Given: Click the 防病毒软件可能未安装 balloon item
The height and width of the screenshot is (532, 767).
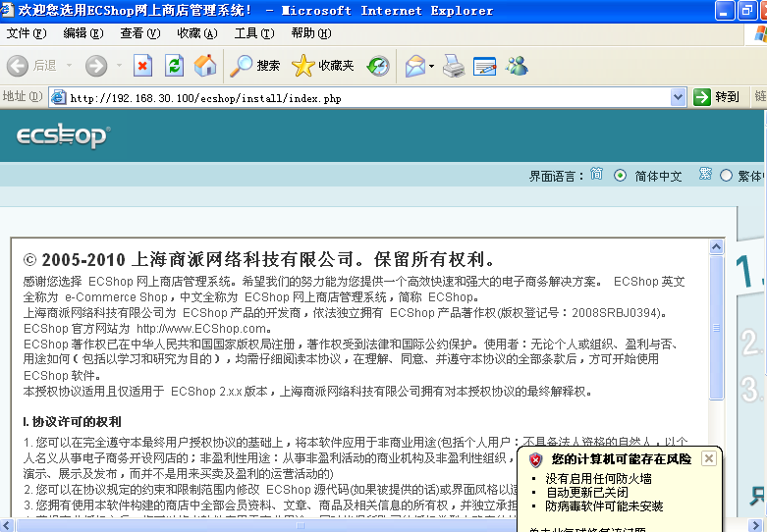Looking at the screenshot, I should (604, 506).
